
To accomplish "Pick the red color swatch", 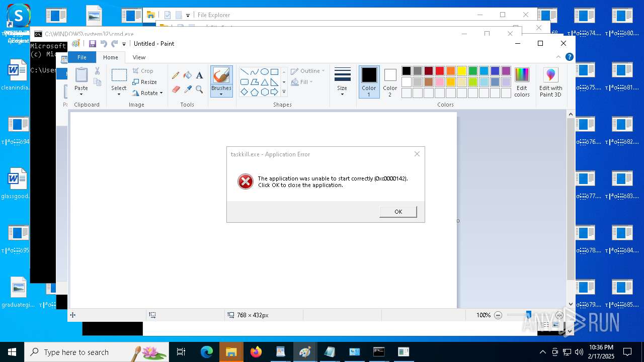I will point(440,71).
